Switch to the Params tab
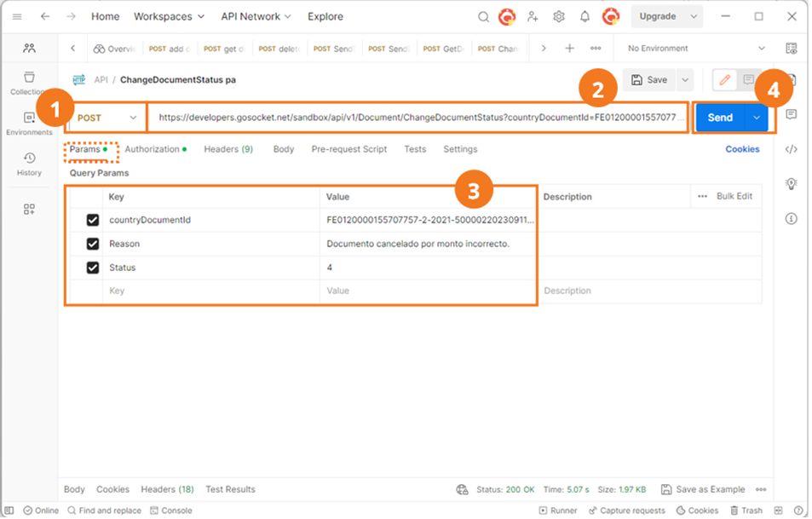This screenshot has height=519, width=812. (89, 150)
